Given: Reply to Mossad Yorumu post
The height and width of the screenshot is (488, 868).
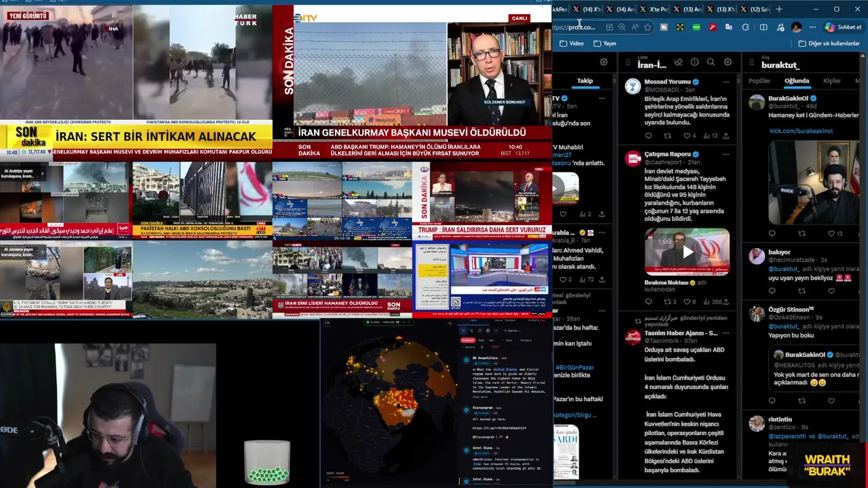Looking at the screenshot, I should 648,136.
